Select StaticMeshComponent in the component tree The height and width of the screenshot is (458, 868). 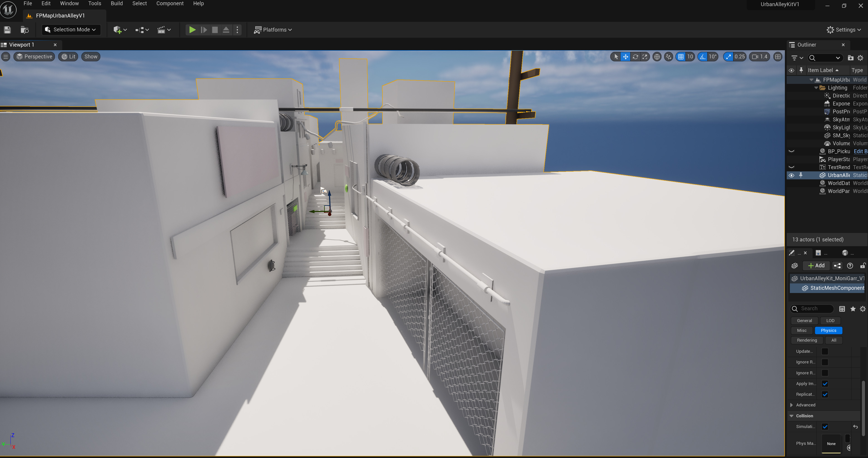[827, 288]
